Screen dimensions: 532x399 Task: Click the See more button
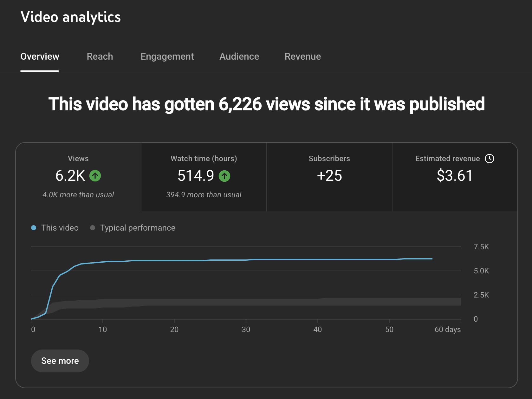pyautogui.click(x=60, y=361)
